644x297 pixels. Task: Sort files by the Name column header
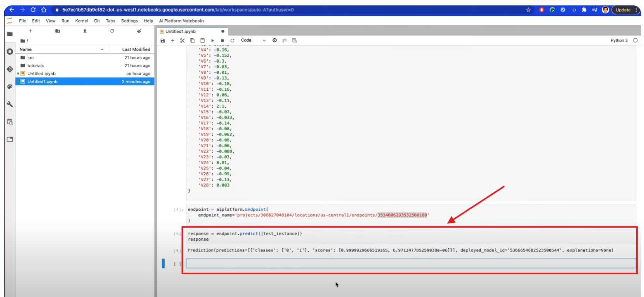pos(26,49)
